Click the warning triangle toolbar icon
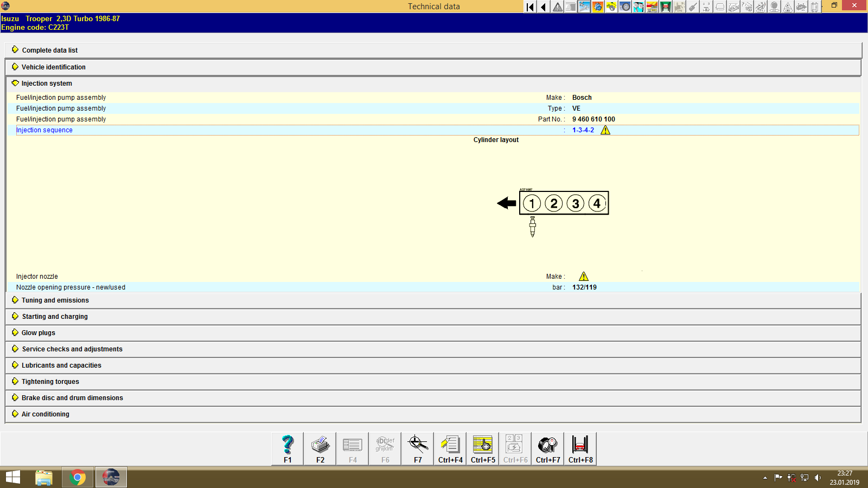This screenshot has height=488, width=868. [x=557, y=7]
